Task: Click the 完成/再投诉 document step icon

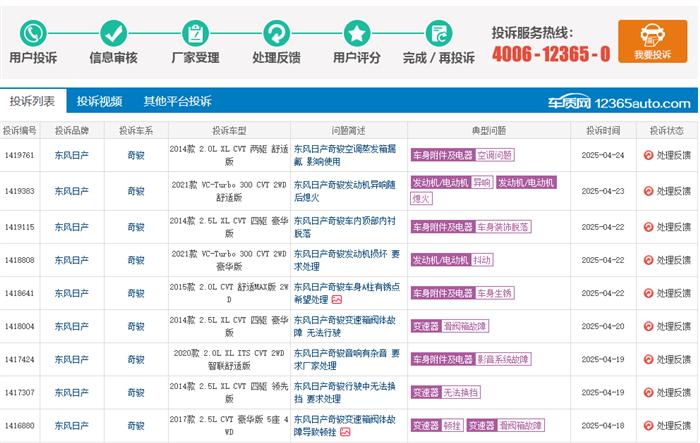Action: 439,33
